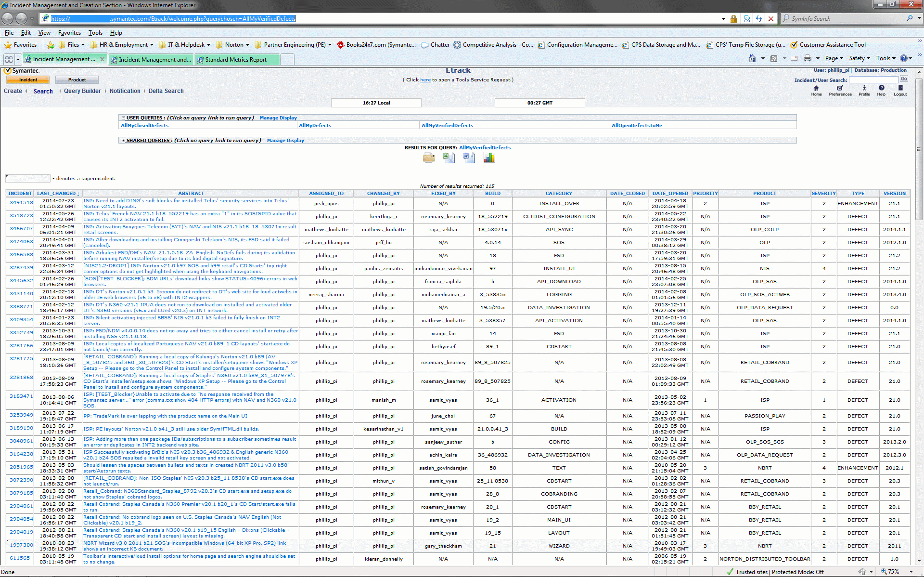The width and height of the screenshot is (924, 577).
Task: Open the IE Page dropdown menu
Action: click(x=834, y=58)
